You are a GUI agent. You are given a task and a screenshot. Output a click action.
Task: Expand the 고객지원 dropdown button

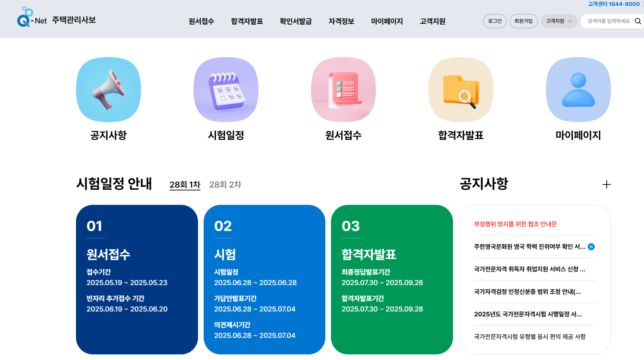click(559, 21)
